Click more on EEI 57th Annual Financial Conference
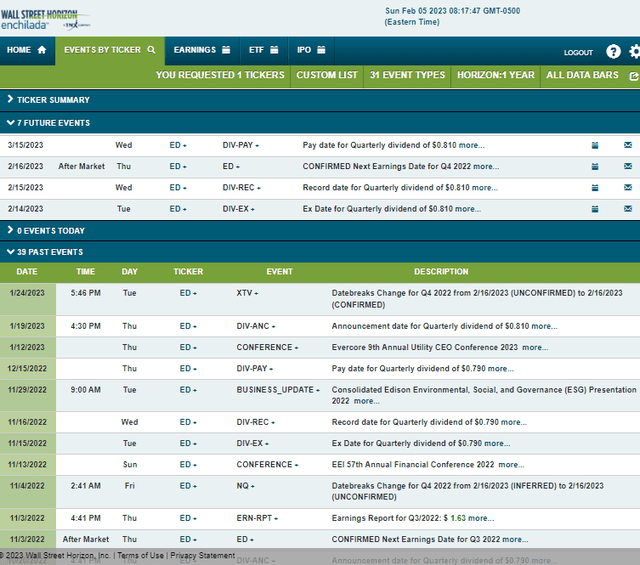 coord(511,465)
